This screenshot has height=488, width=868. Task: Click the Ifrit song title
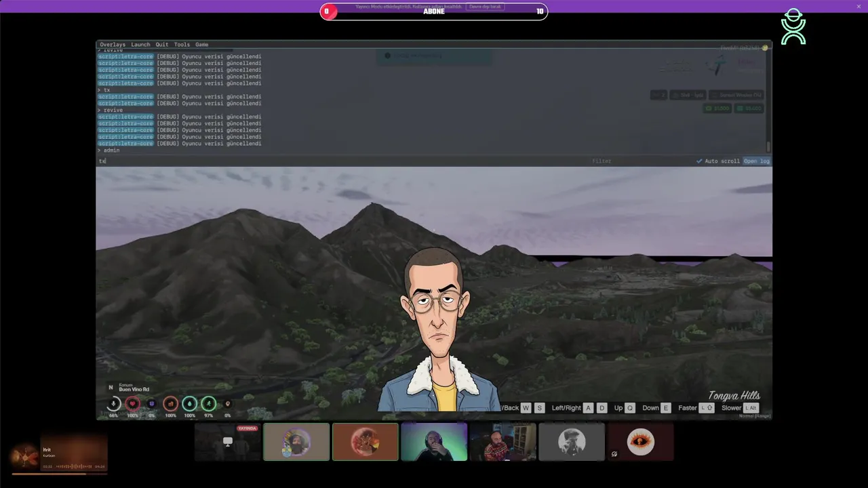pos(47,450)
